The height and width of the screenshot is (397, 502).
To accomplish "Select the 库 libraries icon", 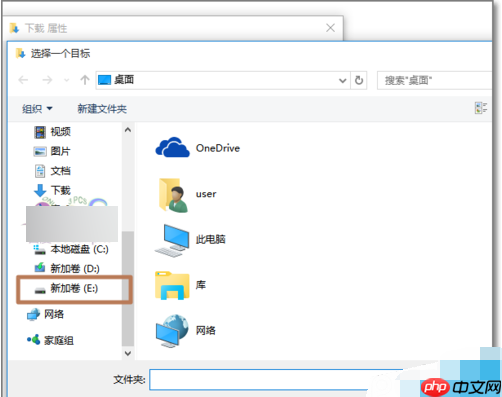I will [x=172, y=285].
